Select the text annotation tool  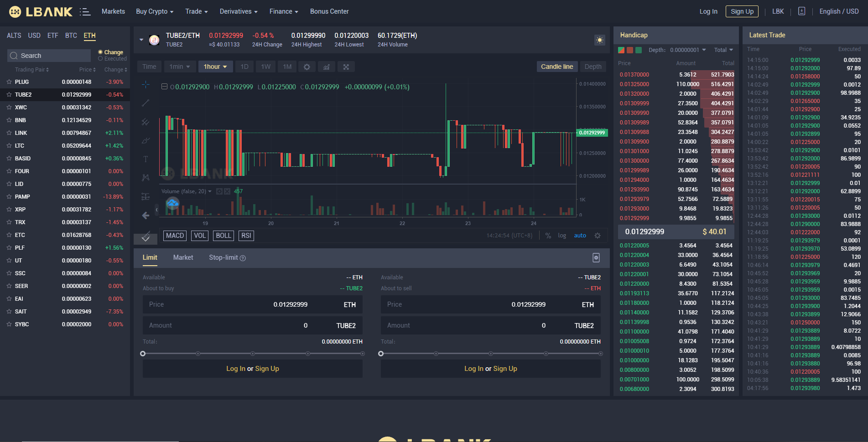[146, 159]
